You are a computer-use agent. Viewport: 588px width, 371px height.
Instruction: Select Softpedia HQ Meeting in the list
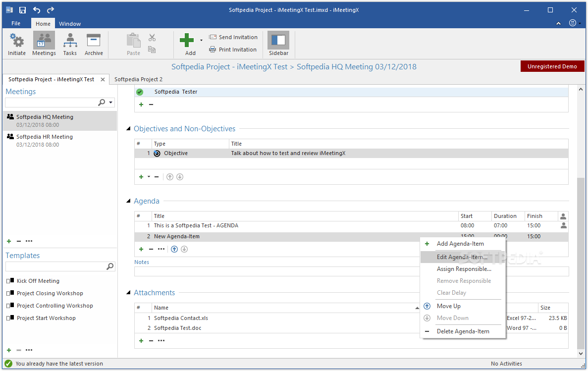(x=60, y=121)
